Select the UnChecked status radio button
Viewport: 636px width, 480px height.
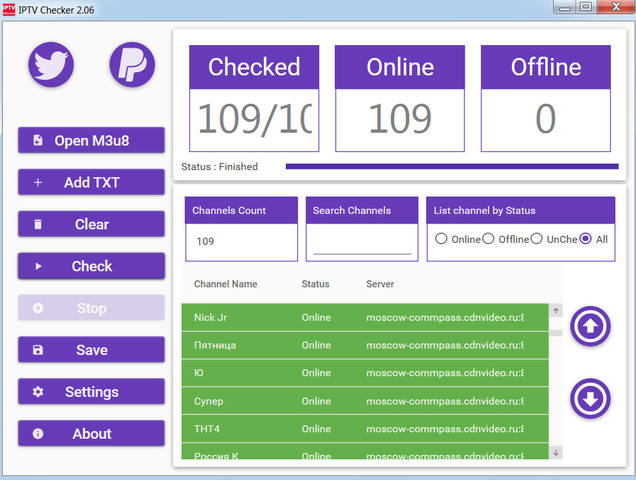537,239
